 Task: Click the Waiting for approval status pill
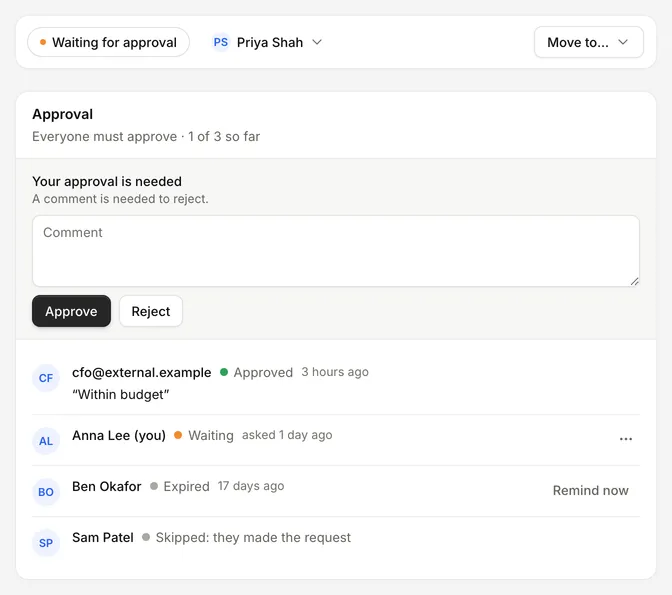108,42
